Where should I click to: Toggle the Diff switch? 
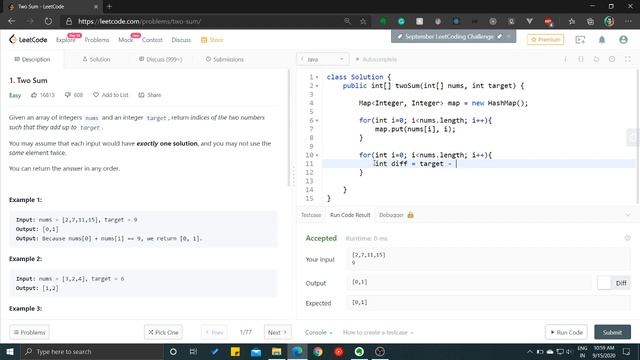613,283
